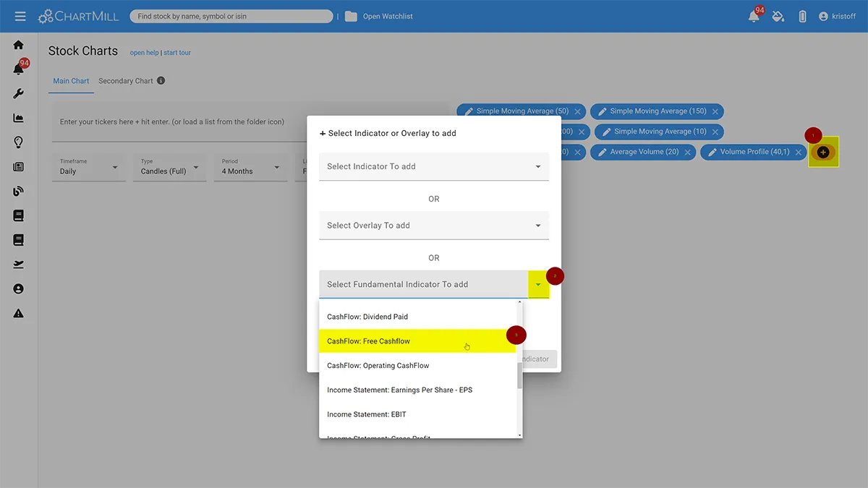Click the tickers entry field
The image size is (868, 488).
coord(251,121)
